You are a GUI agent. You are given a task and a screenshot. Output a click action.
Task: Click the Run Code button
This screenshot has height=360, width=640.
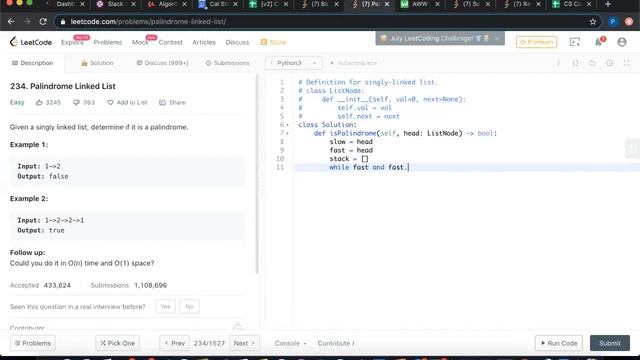(x=559, y=343)
